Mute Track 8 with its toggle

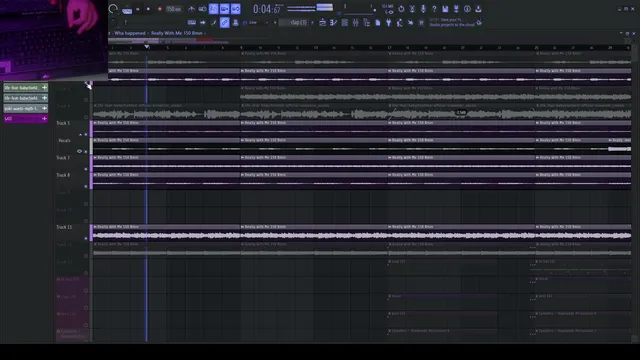point(86,186)
